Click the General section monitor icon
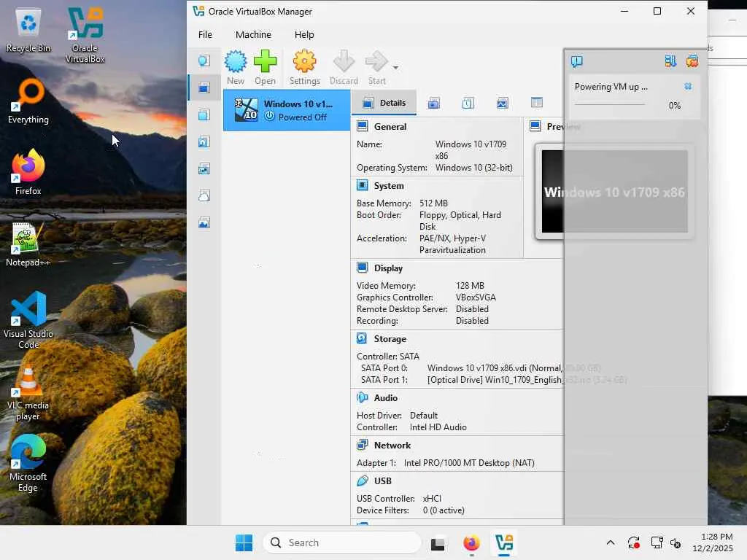Viewport: 747px width, 560px height. 362,126
